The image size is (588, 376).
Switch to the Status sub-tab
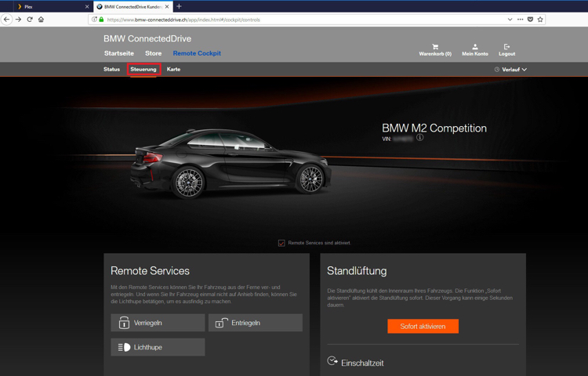(x=112, y=69)
